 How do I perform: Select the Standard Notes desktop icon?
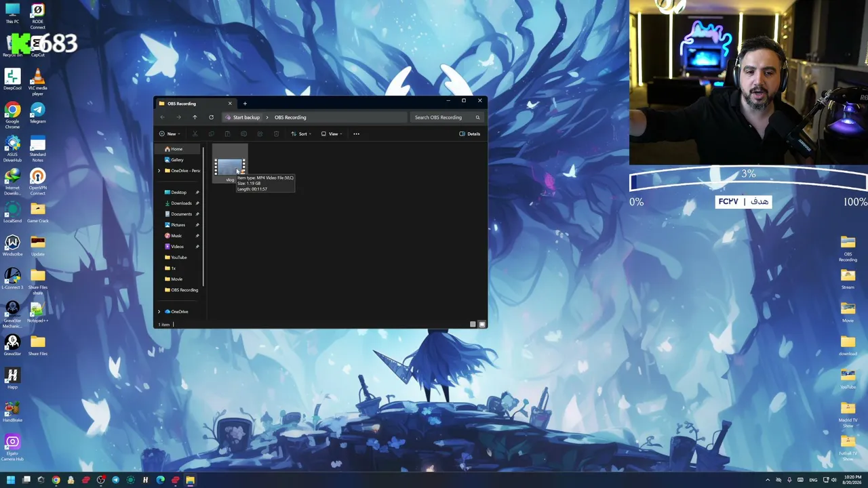tap(37, 149)
